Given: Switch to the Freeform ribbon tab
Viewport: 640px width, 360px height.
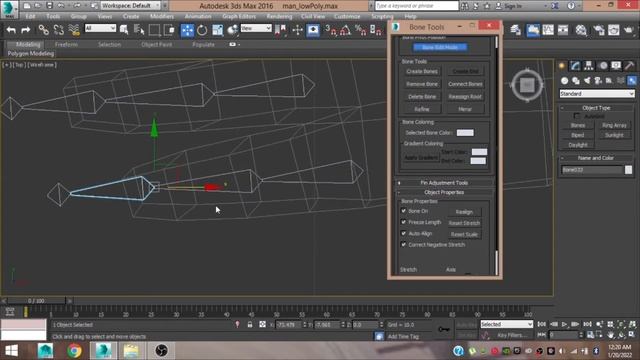Looking at the screenshot, I should pos(66,44).
